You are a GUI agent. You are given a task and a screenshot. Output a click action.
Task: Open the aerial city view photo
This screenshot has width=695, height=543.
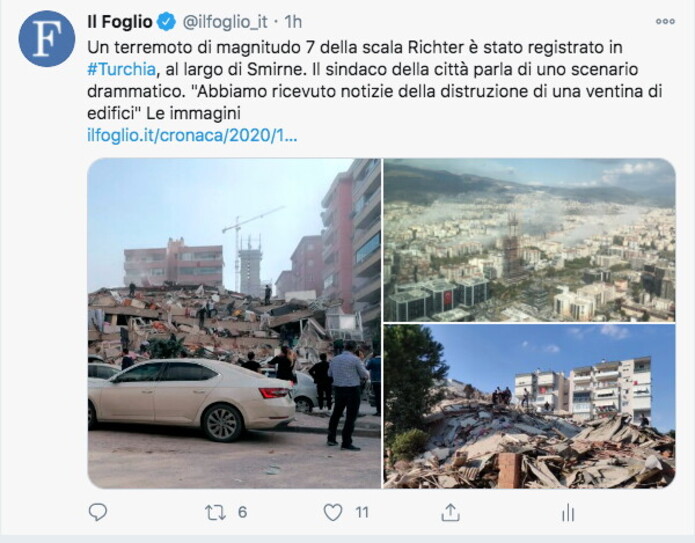pyautogui.click(x=529, y=240)
